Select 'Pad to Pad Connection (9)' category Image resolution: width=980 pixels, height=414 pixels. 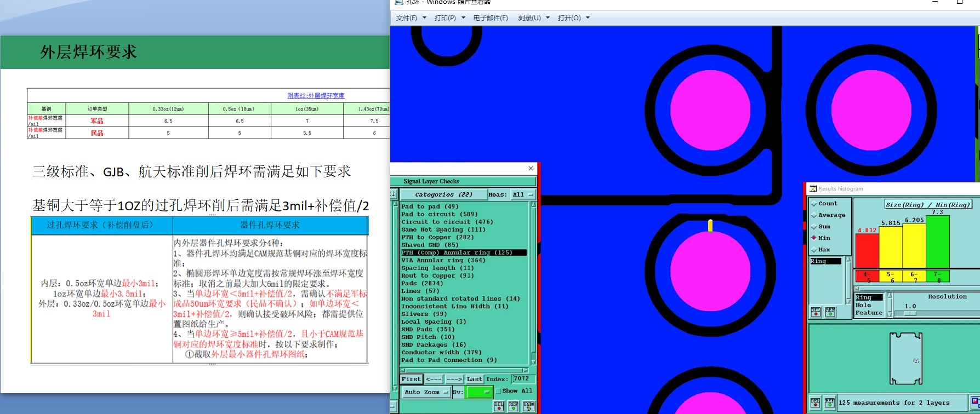click(x=449, y=360)
